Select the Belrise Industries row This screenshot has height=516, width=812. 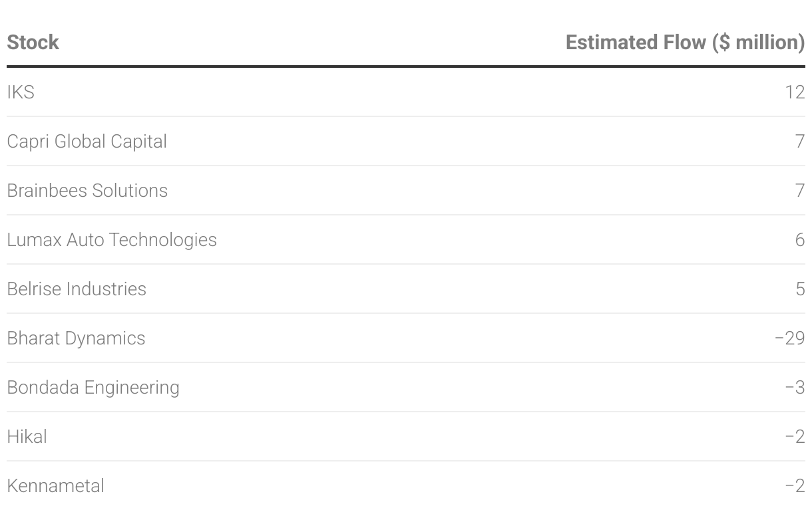click(x=406, y=289)
